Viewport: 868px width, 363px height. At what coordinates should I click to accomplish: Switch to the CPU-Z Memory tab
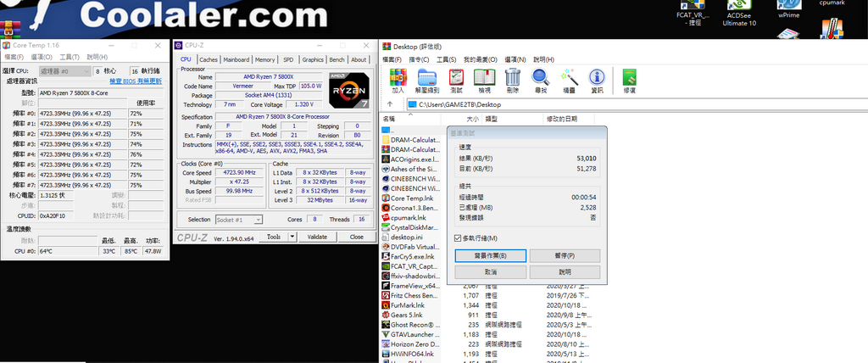point(264,59)
